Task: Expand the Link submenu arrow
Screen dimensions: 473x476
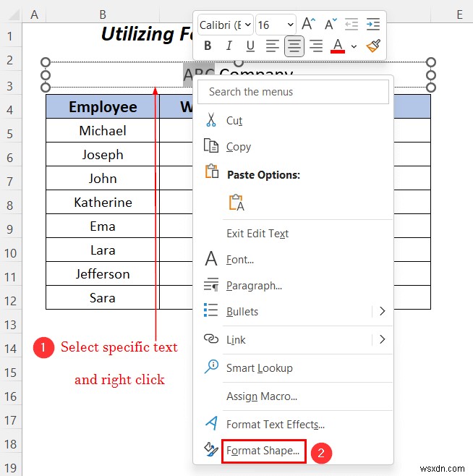Action: 382,339
